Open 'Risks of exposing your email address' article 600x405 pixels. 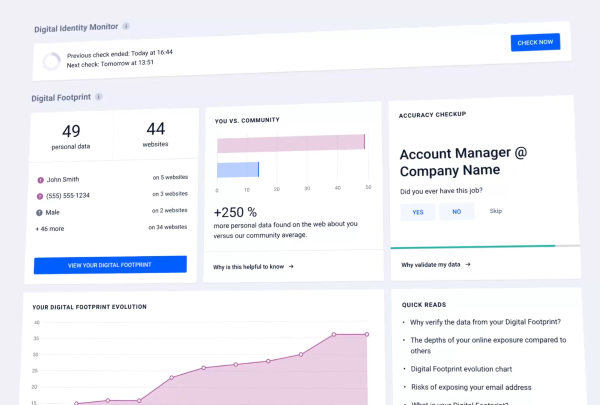coord(471,387)
